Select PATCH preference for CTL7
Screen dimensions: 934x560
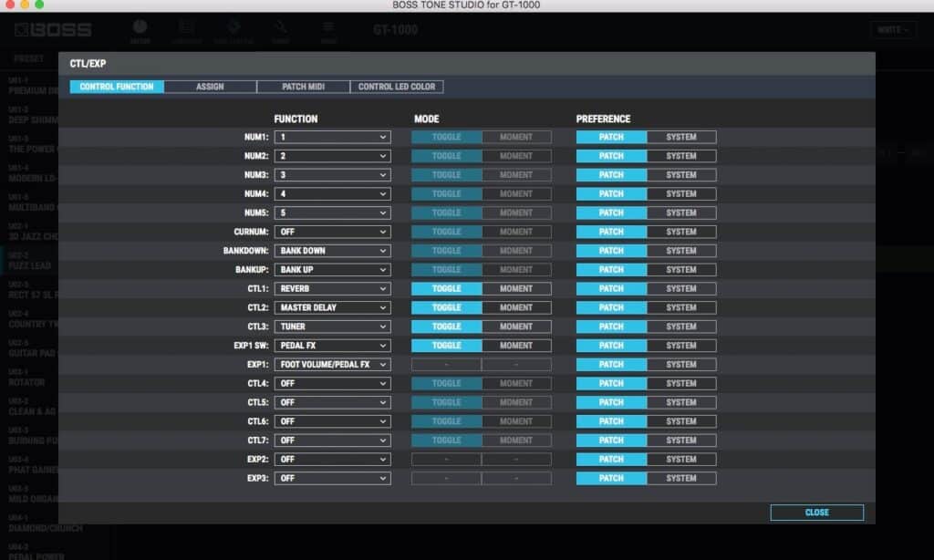click(611, 441)
